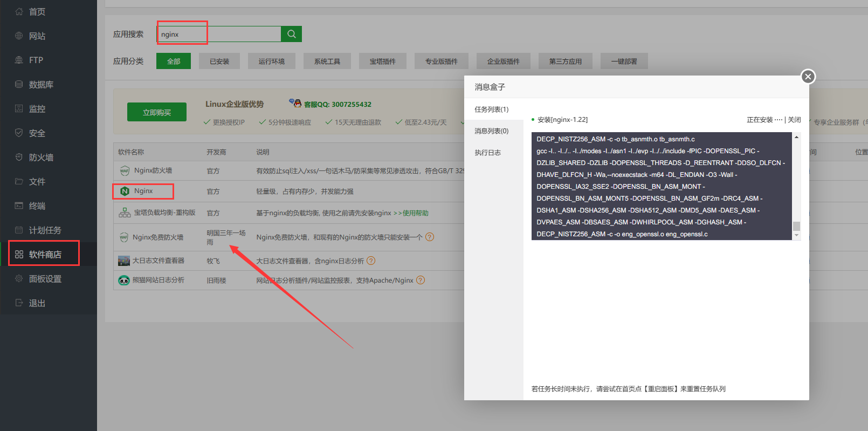Select the 系统工具 category tab
This screenshot has width=868, height=431.
coord(327,61)
